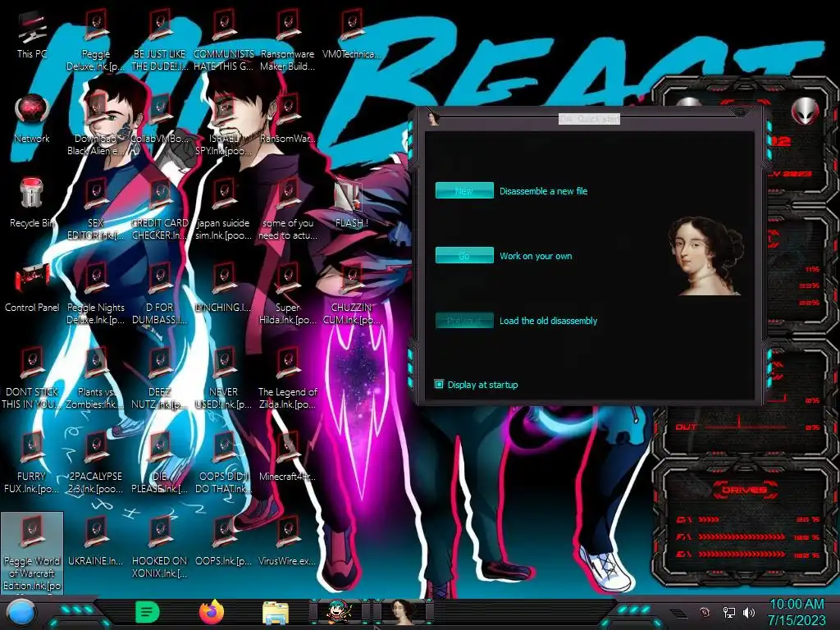Toggle the Display at startup checkbox
This screenshot has height=630, width=840.
click(439, 384)
